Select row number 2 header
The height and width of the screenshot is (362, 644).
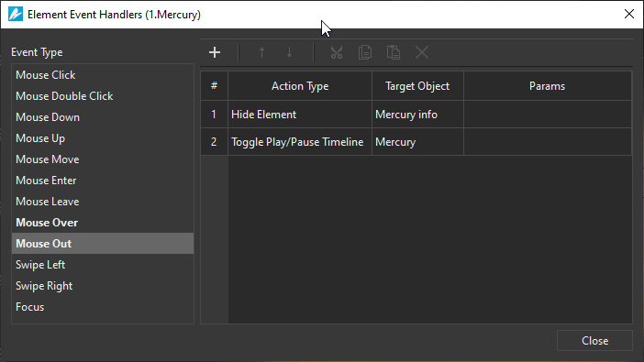pyautogui.click(x=214, y=142)
